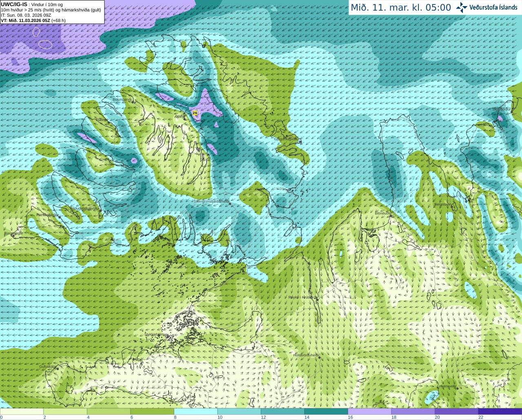This screenshot has width=522, height=420.
Task: Click the Holtavörðuheiði station dot
Action: (x=319, y=358)
